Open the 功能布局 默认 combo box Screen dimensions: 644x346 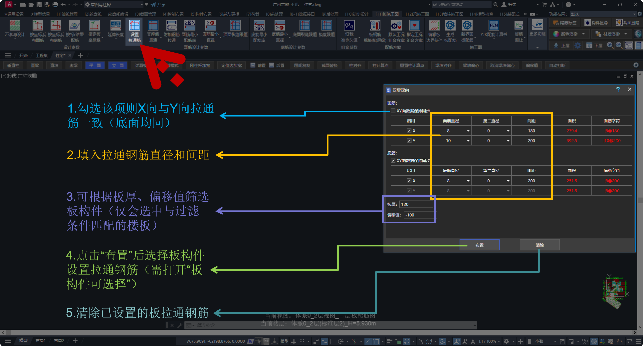pos(602,14)
